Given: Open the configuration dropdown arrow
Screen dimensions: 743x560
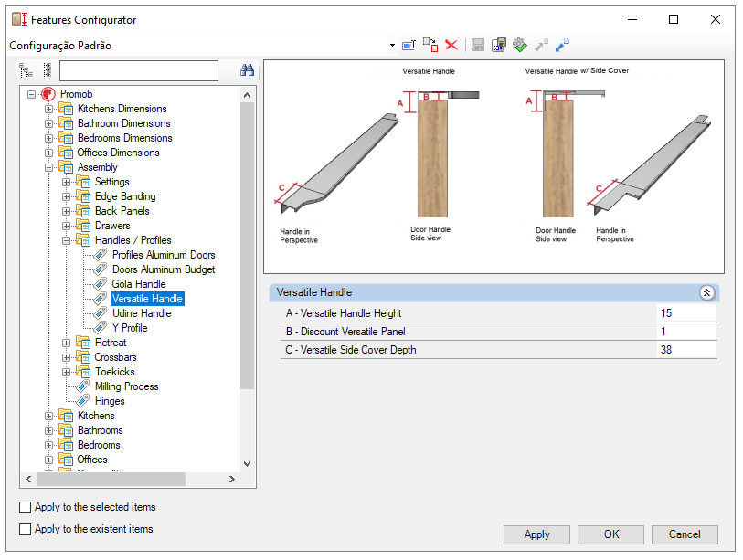Looking at the screenshot, I should point(392,46).
